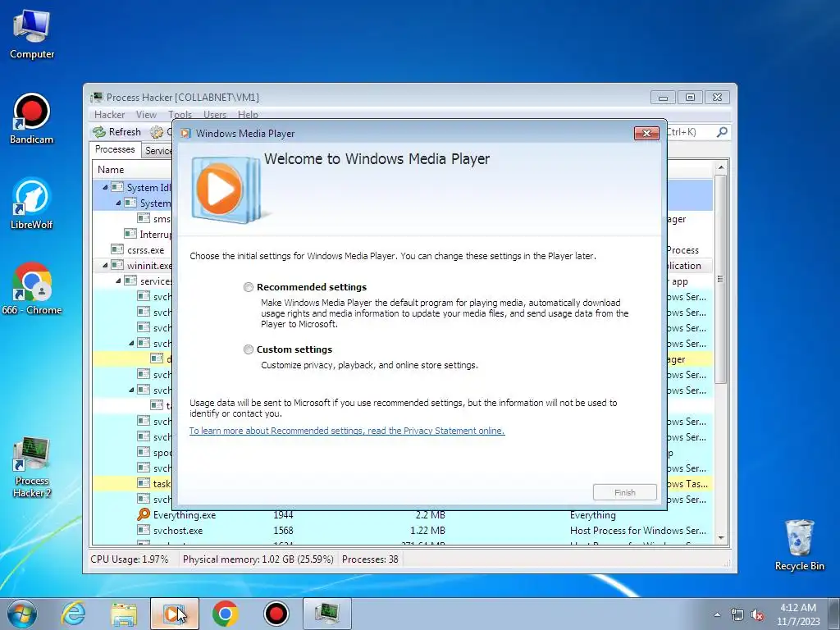Open the View menu in Process Hacker
The image size is (840, 630).
tap(146, 115)
